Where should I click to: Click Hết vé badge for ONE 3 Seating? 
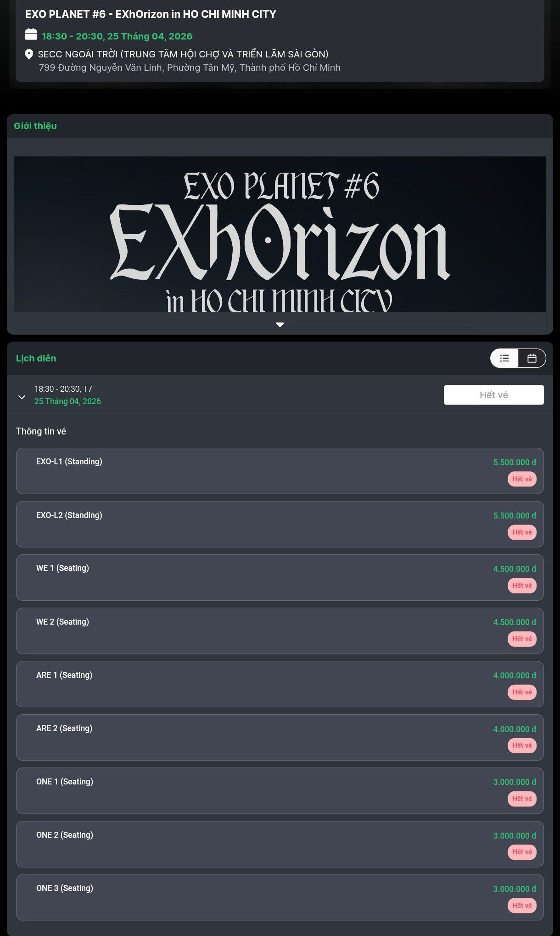[x=522, y=906]
